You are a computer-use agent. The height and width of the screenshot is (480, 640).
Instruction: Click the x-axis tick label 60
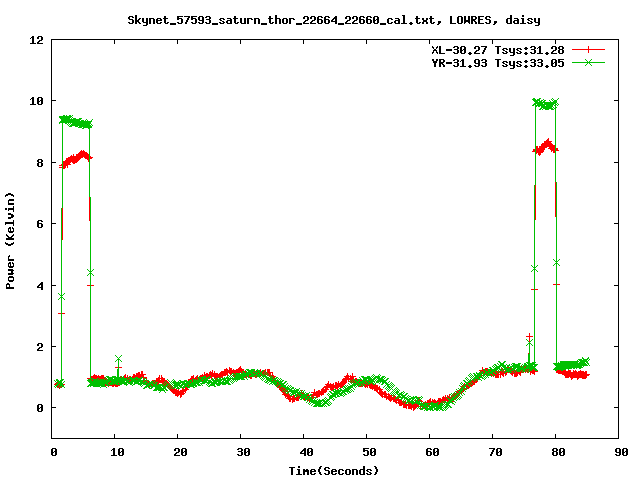(x=432, y=452)
